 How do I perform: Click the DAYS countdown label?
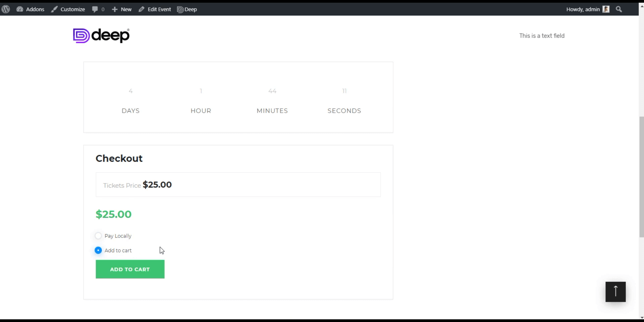tap(131, 111)
